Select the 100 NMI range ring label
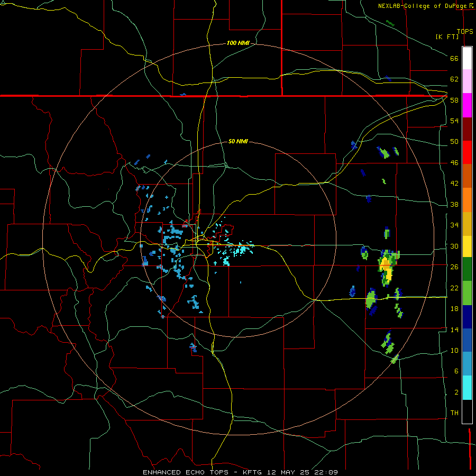This screenshot has width=476, height=476. [238, 43]
